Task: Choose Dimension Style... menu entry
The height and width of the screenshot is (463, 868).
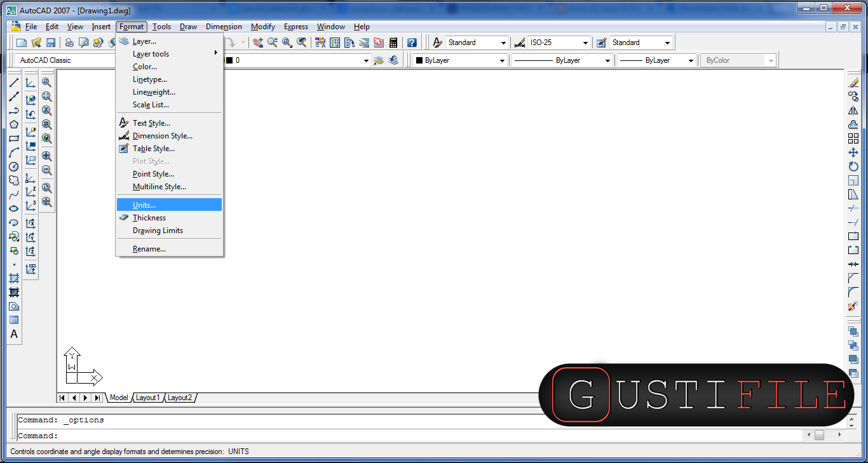Action: (169, 136)
